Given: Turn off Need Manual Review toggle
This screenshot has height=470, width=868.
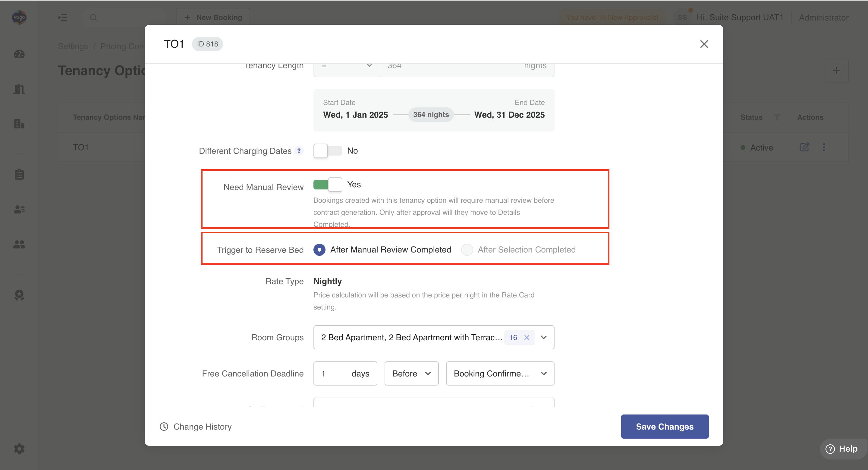Looking at the screenshot, I should click(x=328, y=184).
